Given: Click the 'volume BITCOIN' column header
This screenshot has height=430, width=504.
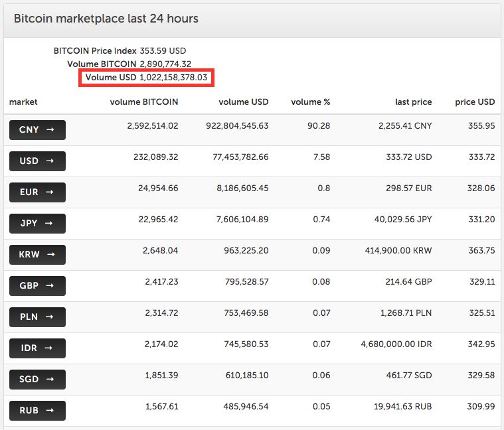Looking at the screenshot, I should [143, 102].
